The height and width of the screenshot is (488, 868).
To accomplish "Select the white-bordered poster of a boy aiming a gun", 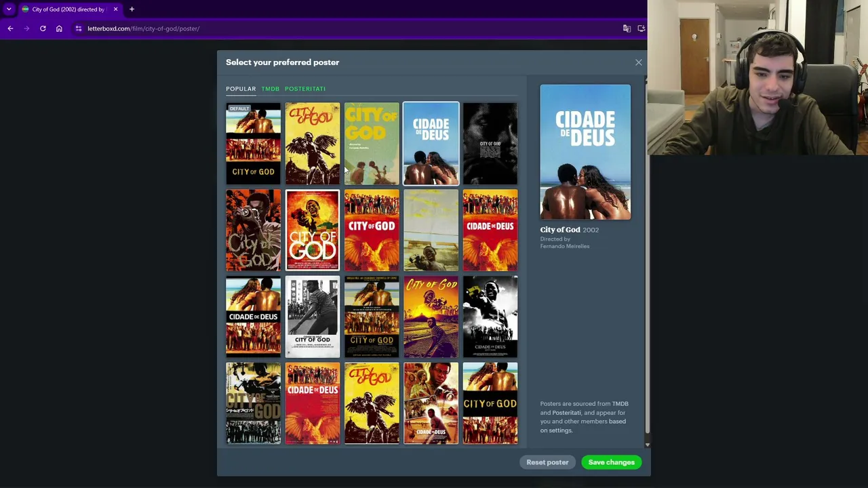I will pos(312,230).
